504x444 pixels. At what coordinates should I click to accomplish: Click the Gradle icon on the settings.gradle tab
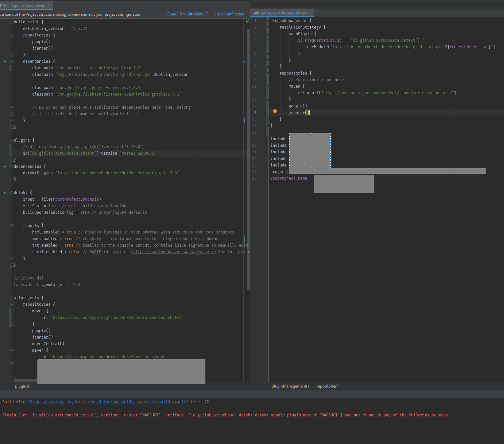point(256,13)
